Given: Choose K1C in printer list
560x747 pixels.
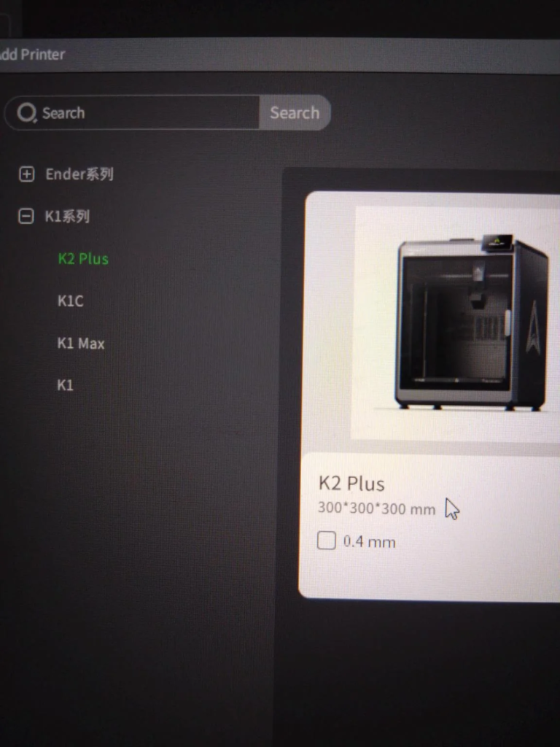Looking at the screenshot, I should coord(71,301).
